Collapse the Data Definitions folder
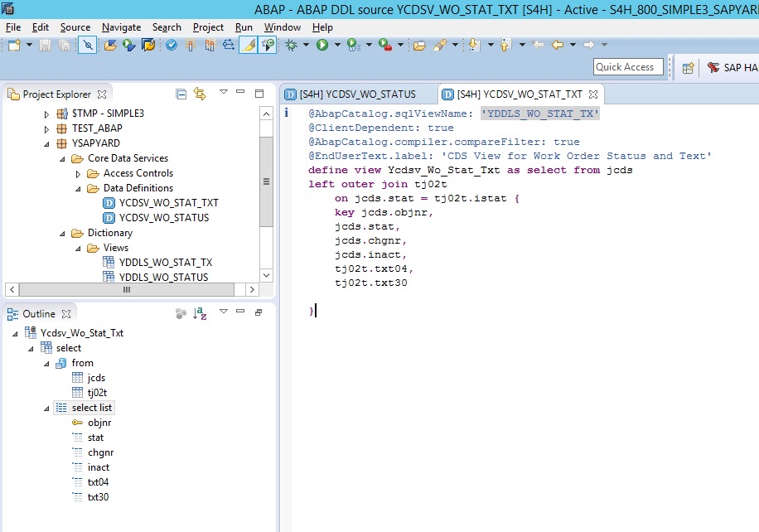The height and width of the screenshot is (532, 759). click(x=78, y=189)
